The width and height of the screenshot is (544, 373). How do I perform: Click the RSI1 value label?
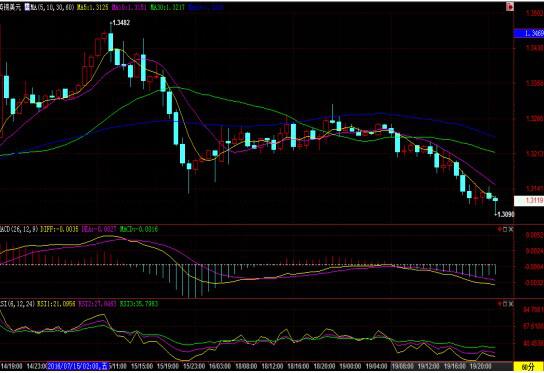pyautogui.click(x=56, y=304)
